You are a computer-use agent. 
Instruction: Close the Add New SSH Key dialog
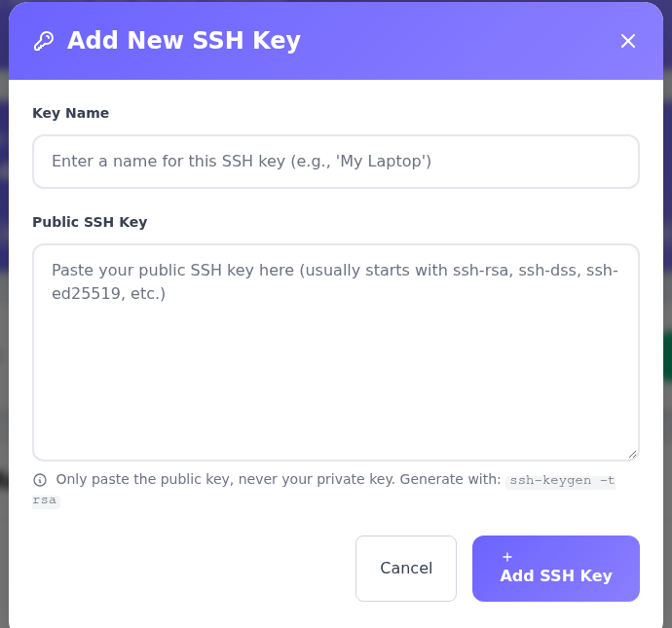point(628,41)
